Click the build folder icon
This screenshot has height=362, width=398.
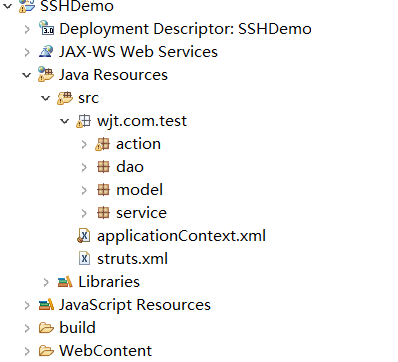pos(46,328)
